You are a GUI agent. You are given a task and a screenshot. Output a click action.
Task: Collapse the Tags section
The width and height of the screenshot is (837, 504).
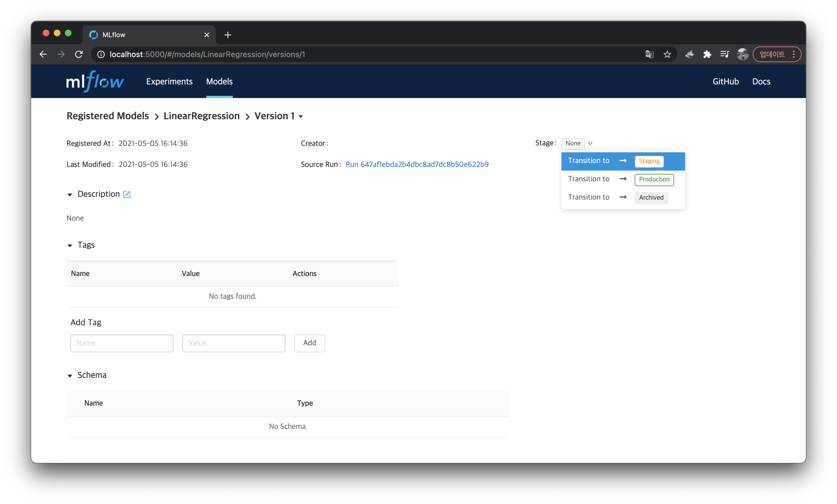coord(70,245)
